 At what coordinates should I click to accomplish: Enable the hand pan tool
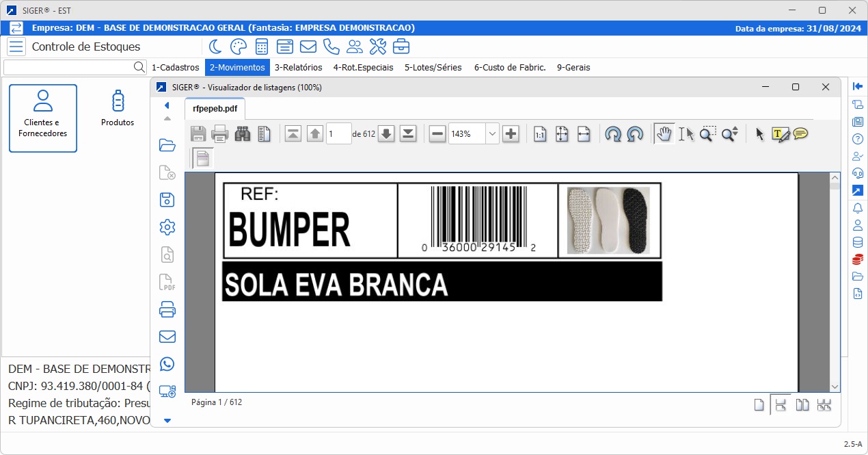pyautogui.click(x=663, y=134)
